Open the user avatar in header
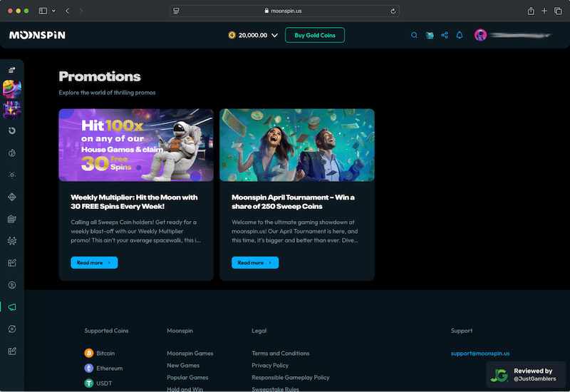Image resolution: width=570 pixels, height=392 pixels. pyautogui.click(x=480, y=35)
